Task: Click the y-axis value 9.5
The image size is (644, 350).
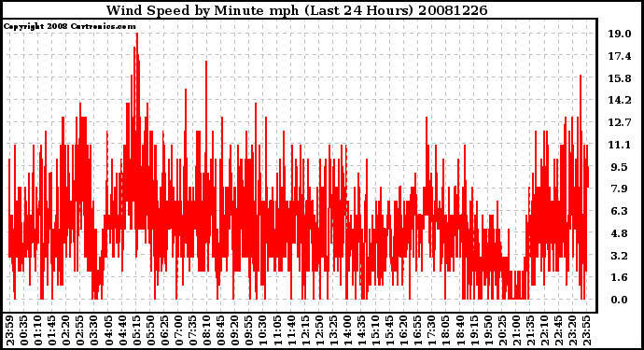Action: pyautogui.click(x=620, y=167)
